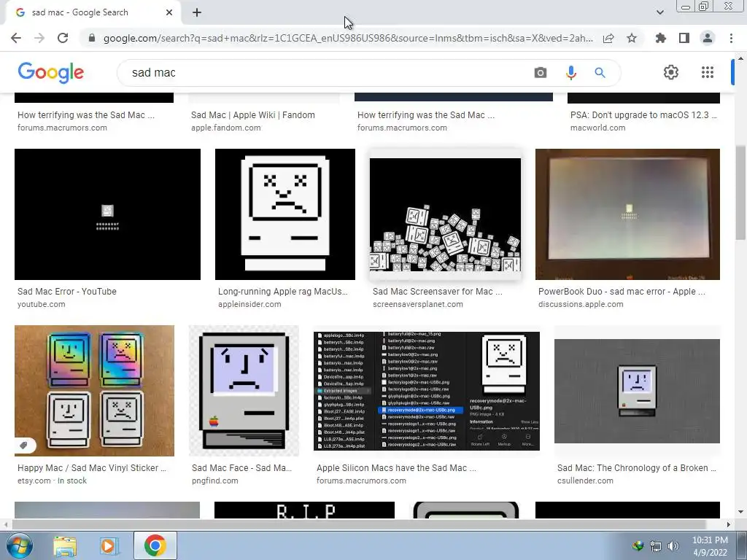Image resolution: width=747 pixels, height=560 pixels.
Task: Launch Windows Media Player from taskbar
Action: coord(109,545)
